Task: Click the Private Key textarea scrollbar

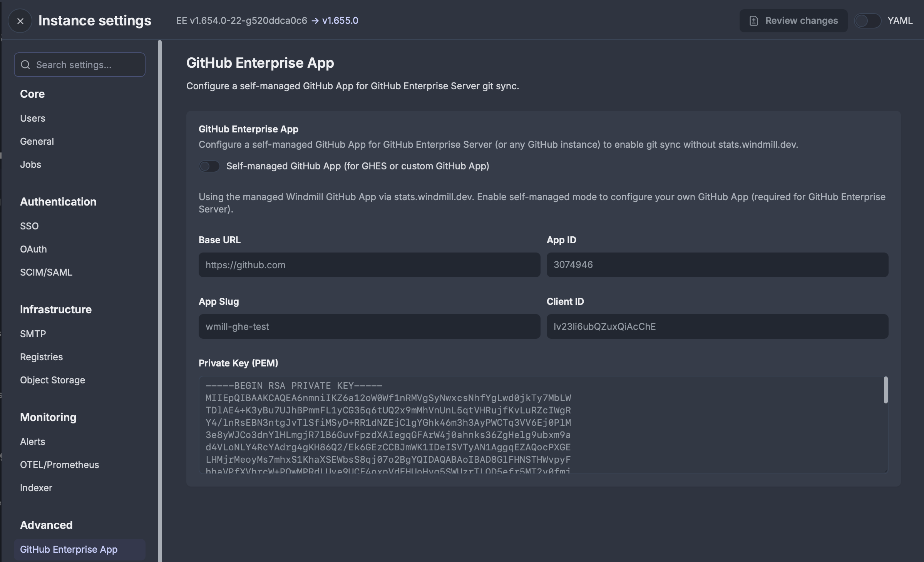Action: [x=885, y=390]
